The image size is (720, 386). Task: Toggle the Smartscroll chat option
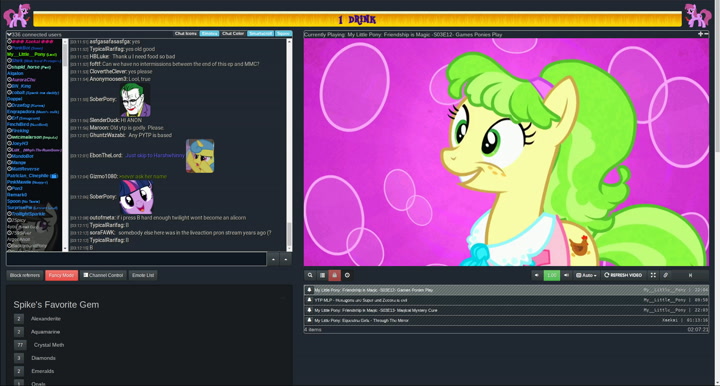[260, 34]
